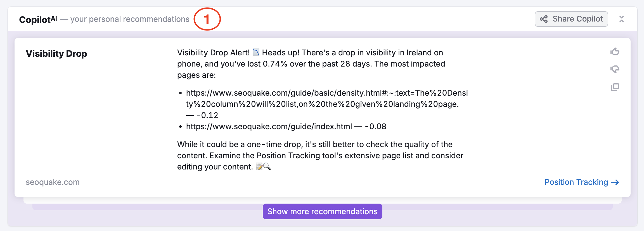Click the memo emoji at the text's end
Image resolution: width=644 pixels, height=231 pixels.
(x=260, y=167)
